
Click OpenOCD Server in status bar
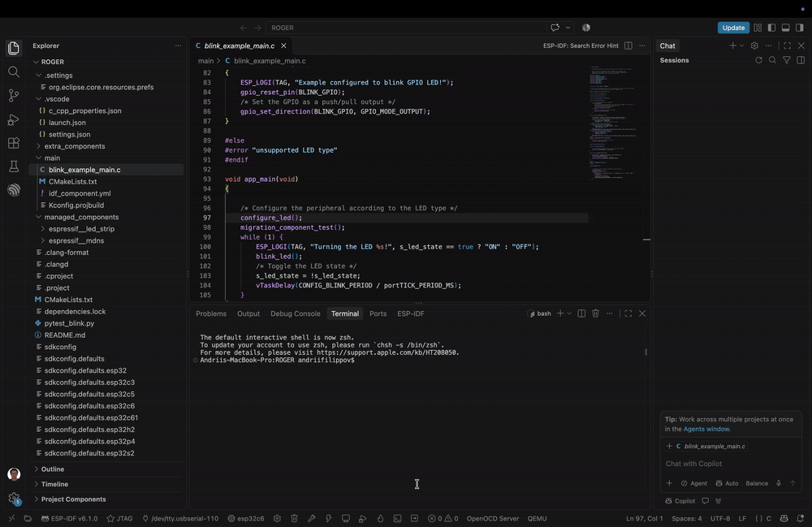tap(493, 518)
